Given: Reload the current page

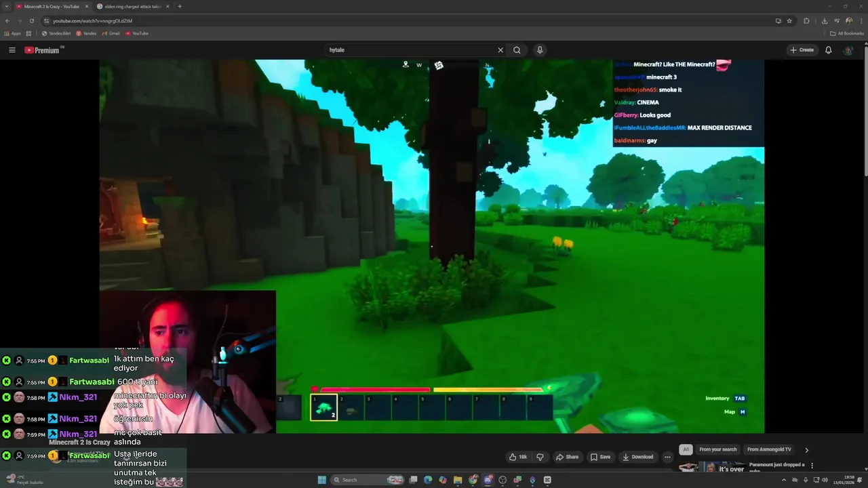Looking at the screenshot, I should click(x=31, y=21).
